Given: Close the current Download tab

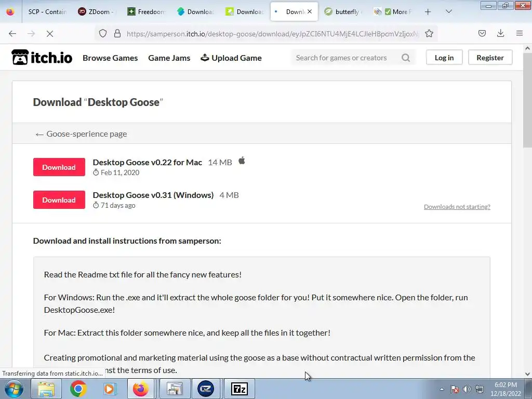Looking at the screenshot, I should point(310,11).
